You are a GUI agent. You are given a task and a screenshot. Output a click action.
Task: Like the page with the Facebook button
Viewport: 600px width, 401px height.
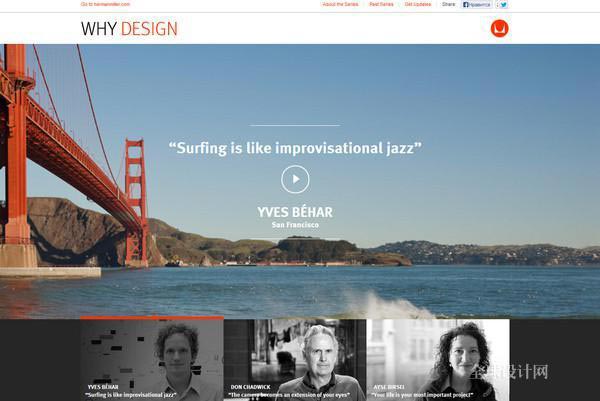click(476, 5)
